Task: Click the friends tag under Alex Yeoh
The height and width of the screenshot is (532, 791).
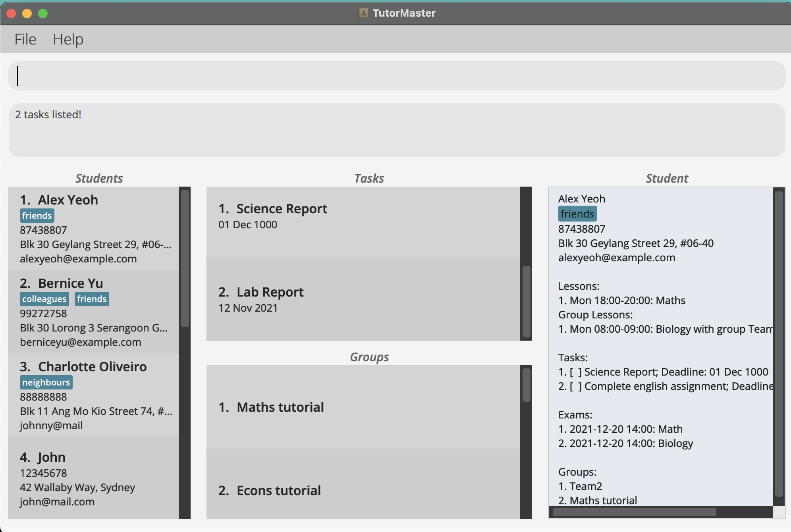Action: click(37, 216)
